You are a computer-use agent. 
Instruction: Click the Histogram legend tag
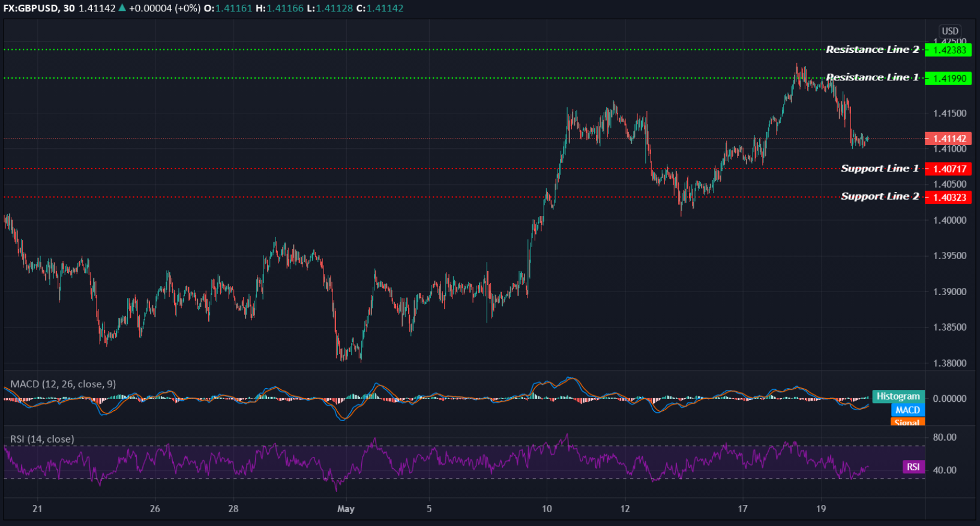point(898,396)
